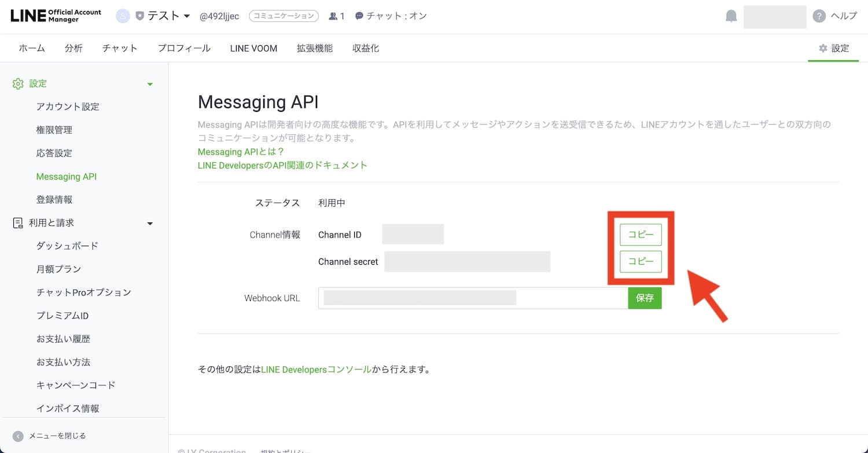Open the LINE VOOM tab
Image resolution: width=868 pixels, height=453 pixels.
tap(253, 48)
